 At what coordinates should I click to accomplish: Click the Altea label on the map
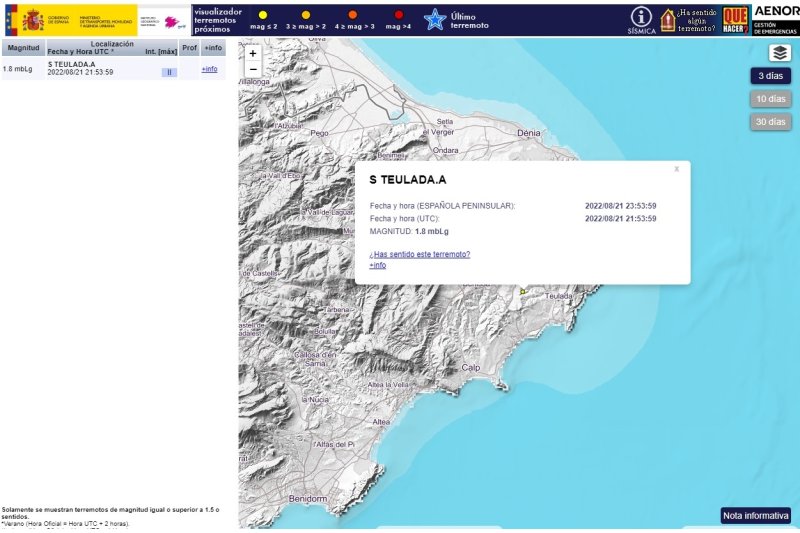pyautogui.click(x=381, y=422)
